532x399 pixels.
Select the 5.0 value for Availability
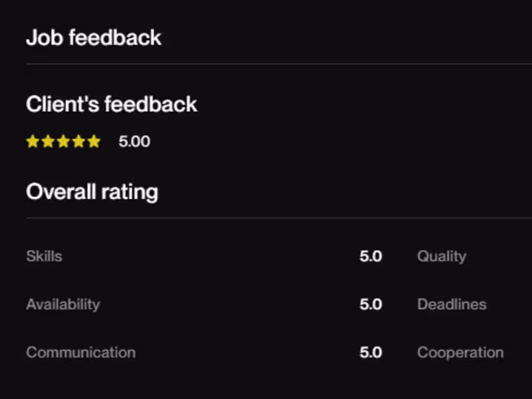370,305
